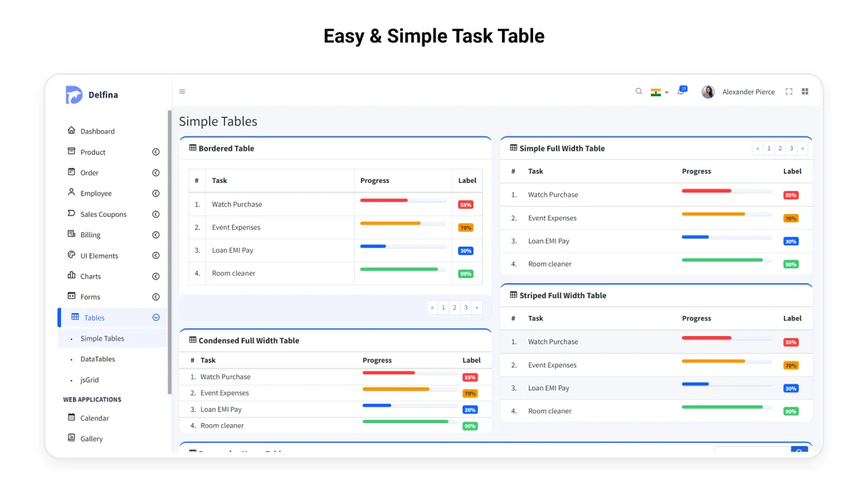Open the grid apps icon in top bar
This screenshot has width=868, height=488.
(x=805, y=91)
